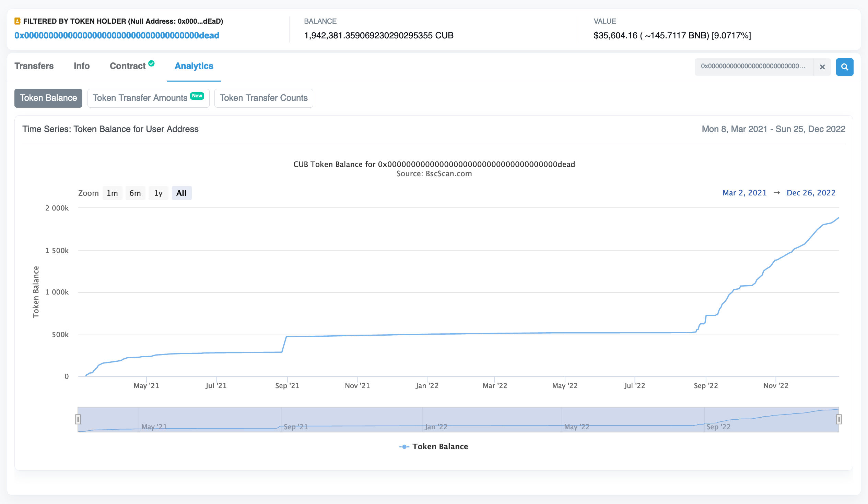Viewport: 868px width, 504px height.
Task: Open the Transfers tab
Action: click(x=34, y=66)
